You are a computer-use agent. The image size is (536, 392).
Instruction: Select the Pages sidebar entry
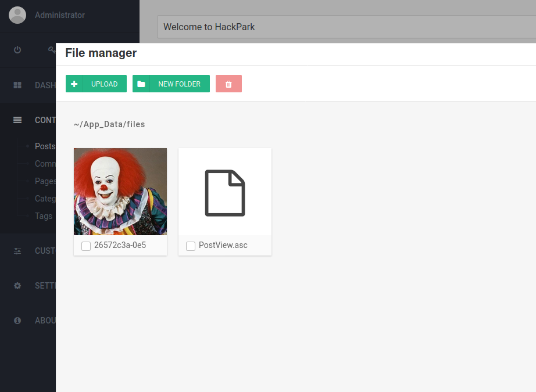(45, 181)
